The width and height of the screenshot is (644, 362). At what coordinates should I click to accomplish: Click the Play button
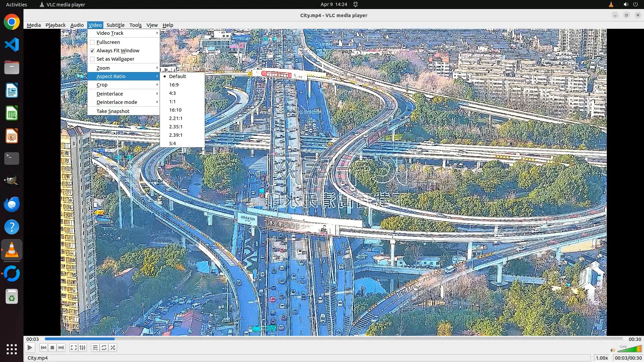point(30,348)
